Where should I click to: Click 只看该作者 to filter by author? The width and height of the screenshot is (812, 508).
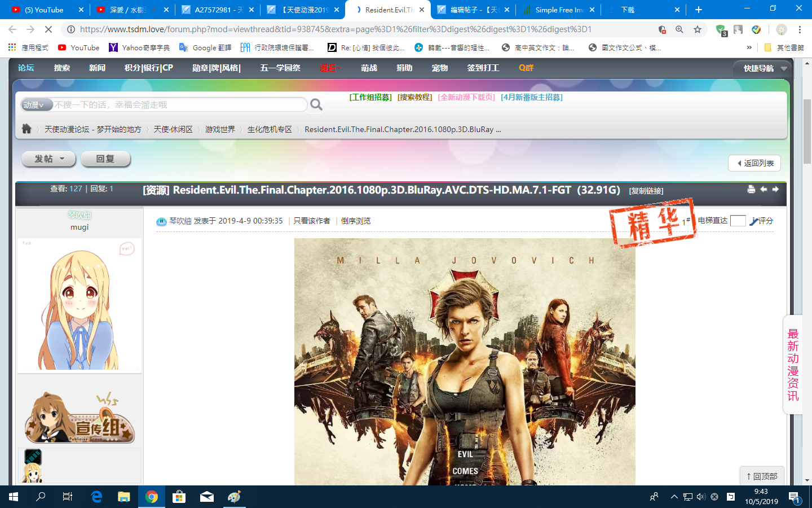[x=312, y=221]
